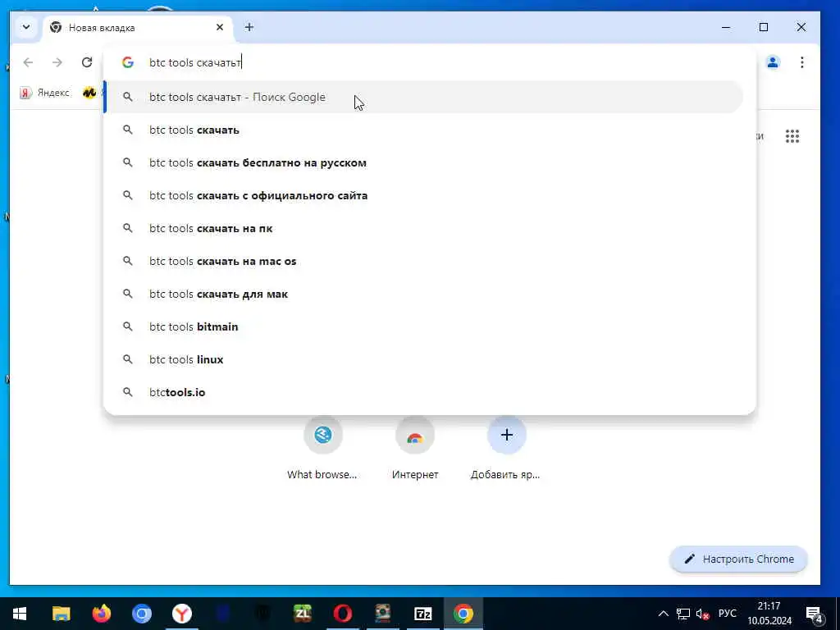Open the Windows Start menu
Viewport: 840px width, 630px height.
20,614
